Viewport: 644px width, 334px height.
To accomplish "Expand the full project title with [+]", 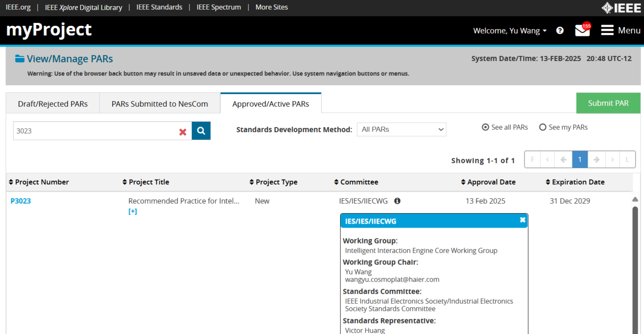I will click(133, 211).
